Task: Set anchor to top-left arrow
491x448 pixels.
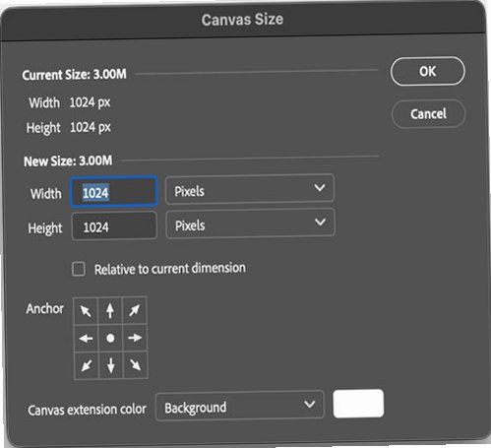Action: (86, 311)
